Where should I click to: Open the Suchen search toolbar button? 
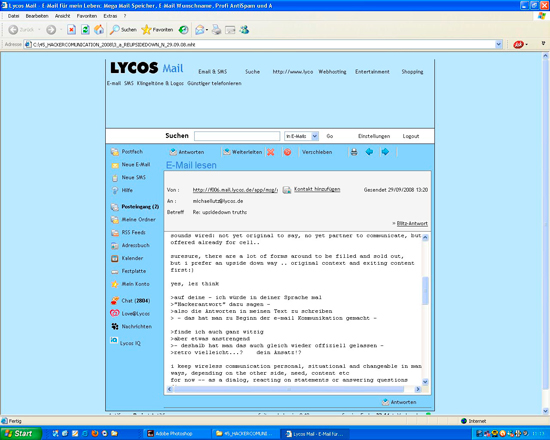(123, 30)
